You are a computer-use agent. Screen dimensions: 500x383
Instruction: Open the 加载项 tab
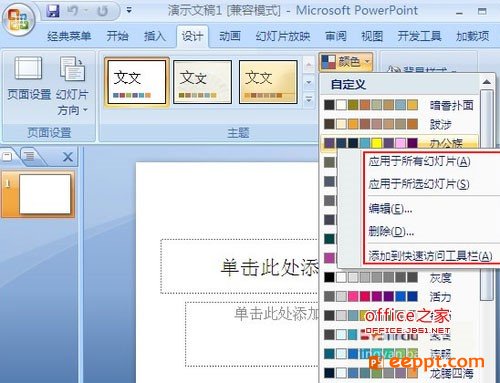tap(472, 36)
